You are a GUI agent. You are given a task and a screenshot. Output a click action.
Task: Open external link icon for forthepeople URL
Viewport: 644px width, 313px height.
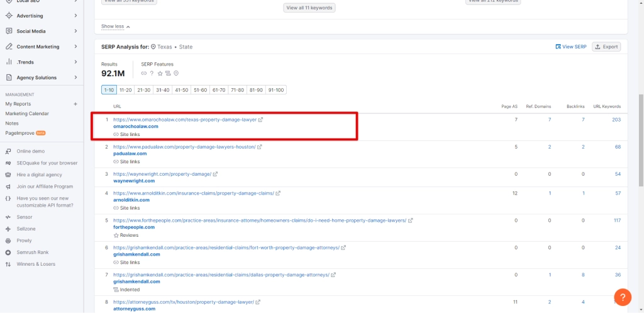tap(410, 220)
